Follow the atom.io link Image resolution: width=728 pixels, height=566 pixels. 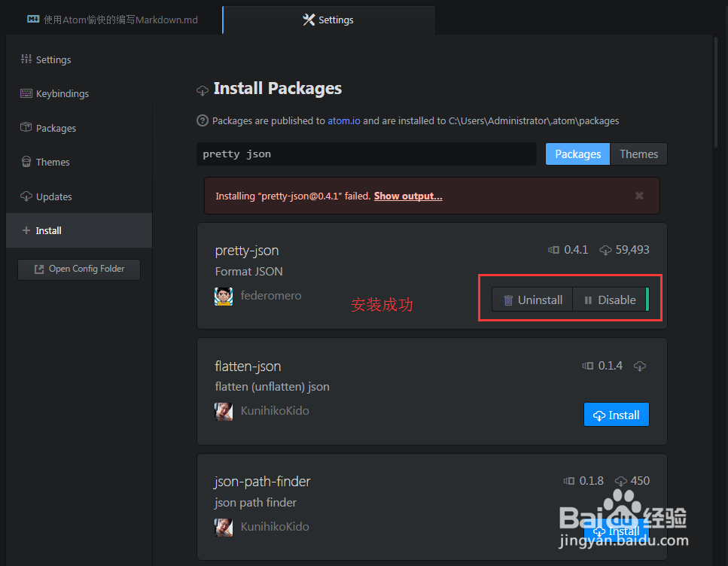[x=343, y=120]
